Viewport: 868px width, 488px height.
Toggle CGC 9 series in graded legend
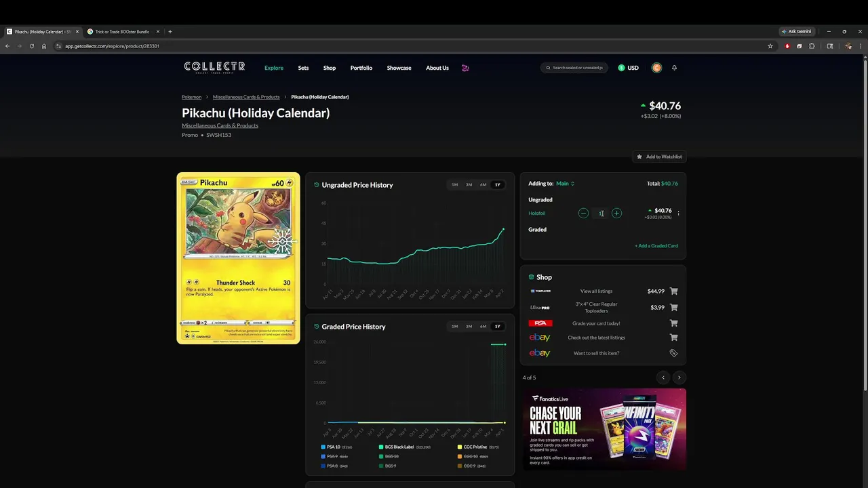[472, 466]
